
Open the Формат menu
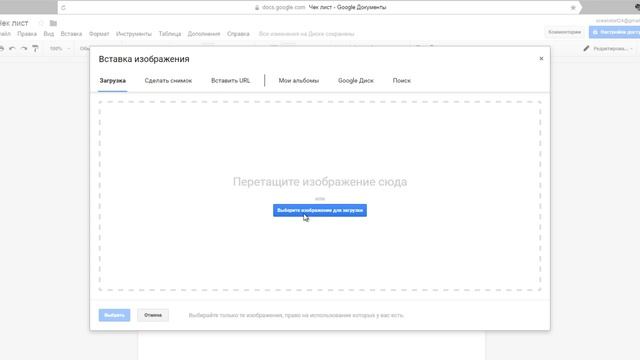(99, 34)
